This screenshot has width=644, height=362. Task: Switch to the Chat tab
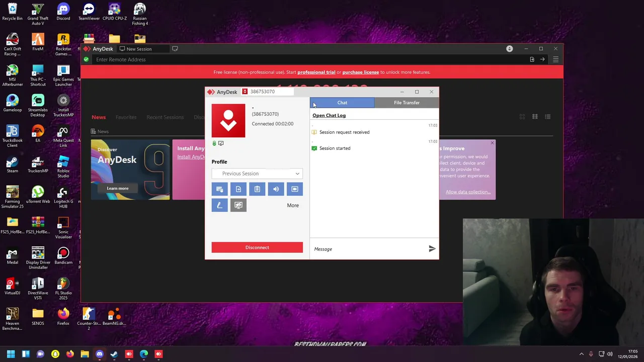coord(342,103)
